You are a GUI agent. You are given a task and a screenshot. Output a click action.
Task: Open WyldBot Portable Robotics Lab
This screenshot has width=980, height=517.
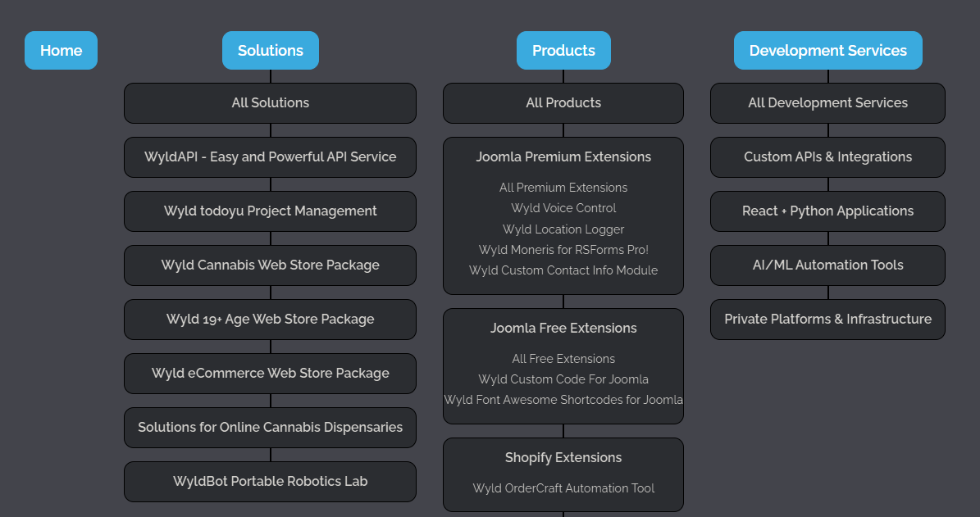click(x=270, y=481)
